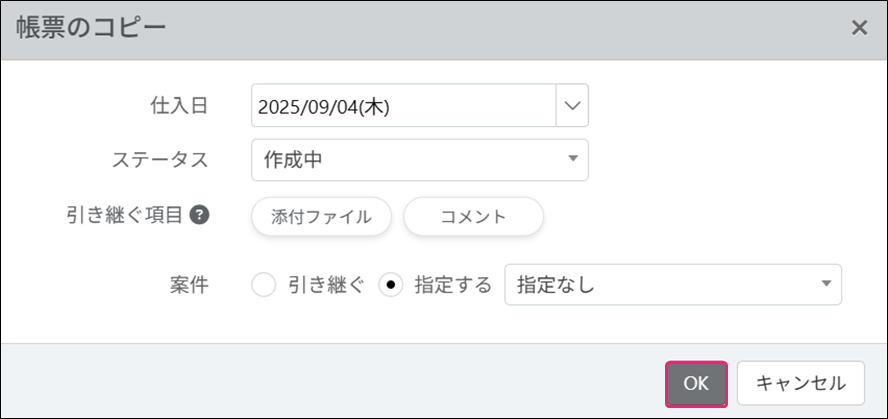This screenshot has width=888, height=419.
Task: Close the 帳票のコピー dialog with X
Action: 859,28
